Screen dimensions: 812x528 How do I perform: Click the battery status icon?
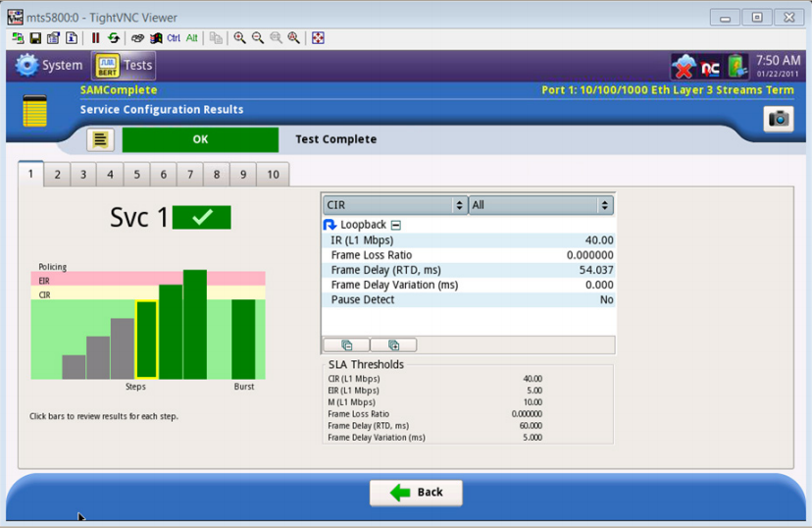(736, 67)
